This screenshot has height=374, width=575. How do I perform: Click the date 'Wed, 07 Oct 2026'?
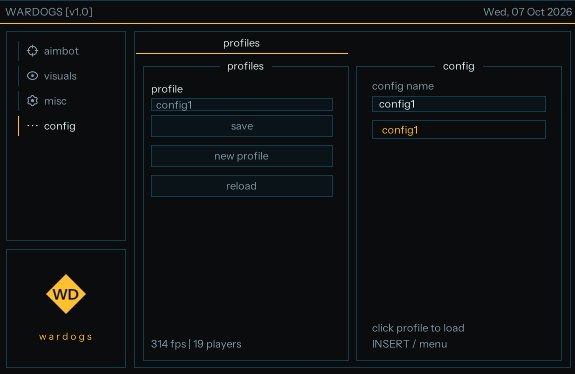coord(528,12)
